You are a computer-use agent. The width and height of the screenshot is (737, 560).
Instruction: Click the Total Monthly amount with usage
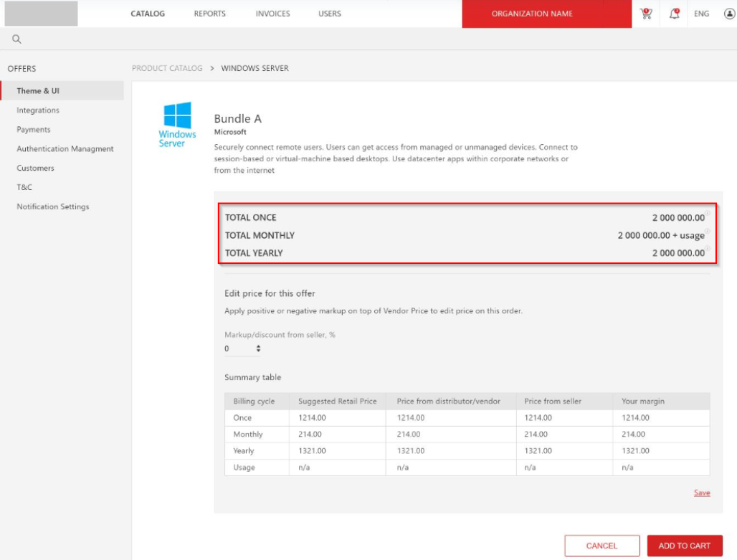661,235
